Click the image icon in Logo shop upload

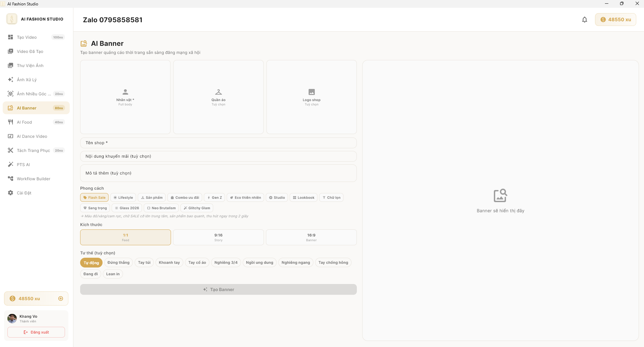pos(311,92)
